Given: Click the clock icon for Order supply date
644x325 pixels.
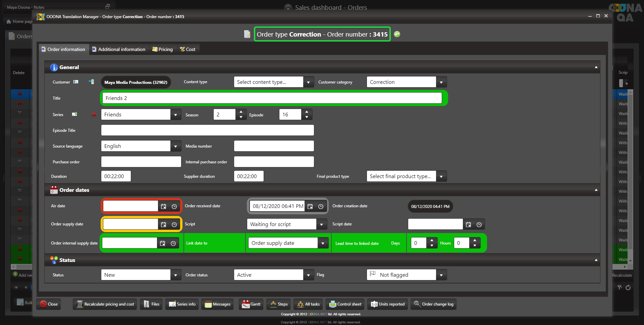Looking at the screenshot, I should pos(174,225).
